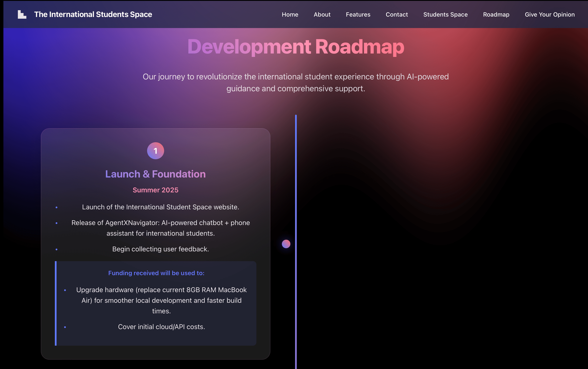The height and width of the screenshot is (369, 588).
Task: Open the Features nav link
Action: (x=358, y=15)
